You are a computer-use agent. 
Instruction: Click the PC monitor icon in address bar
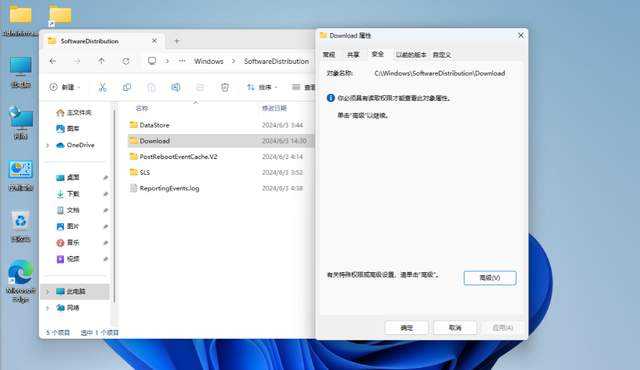click(152, 61)
